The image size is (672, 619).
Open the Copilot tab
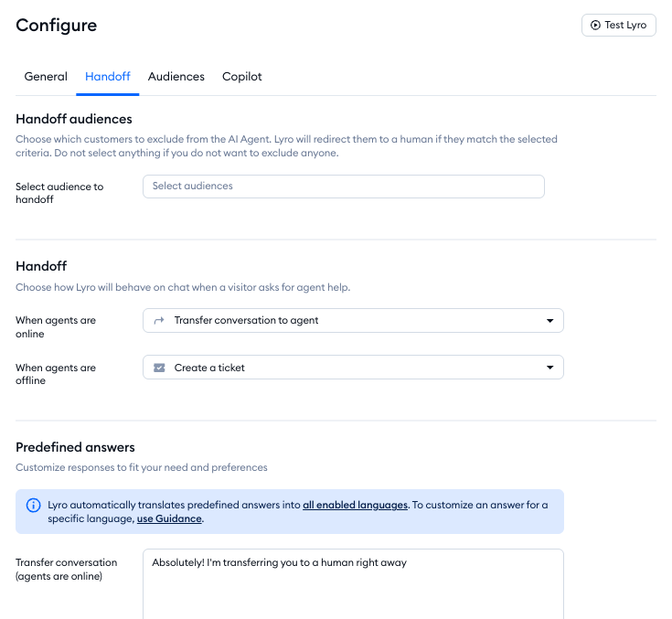[242, 77]
